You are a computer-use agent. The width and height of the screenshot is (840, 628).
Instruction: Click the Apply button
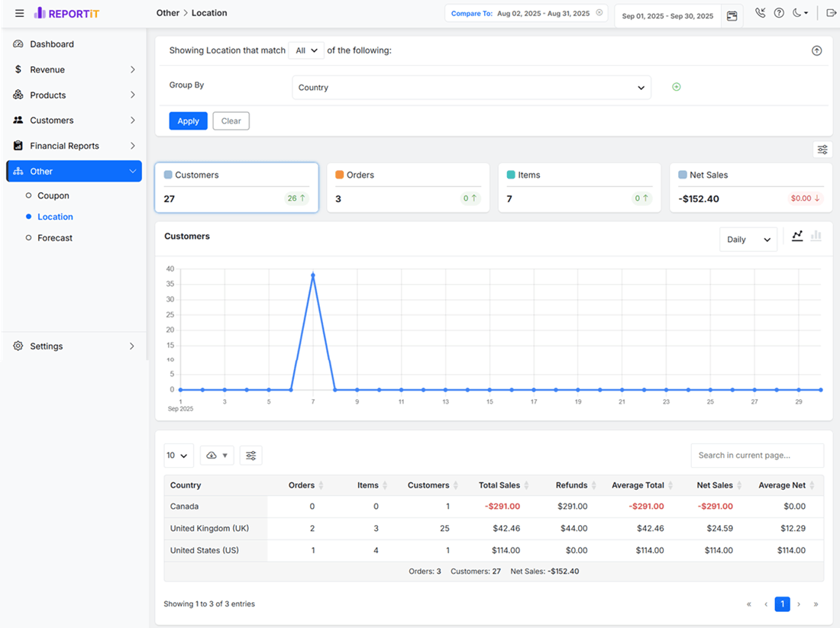188,121
